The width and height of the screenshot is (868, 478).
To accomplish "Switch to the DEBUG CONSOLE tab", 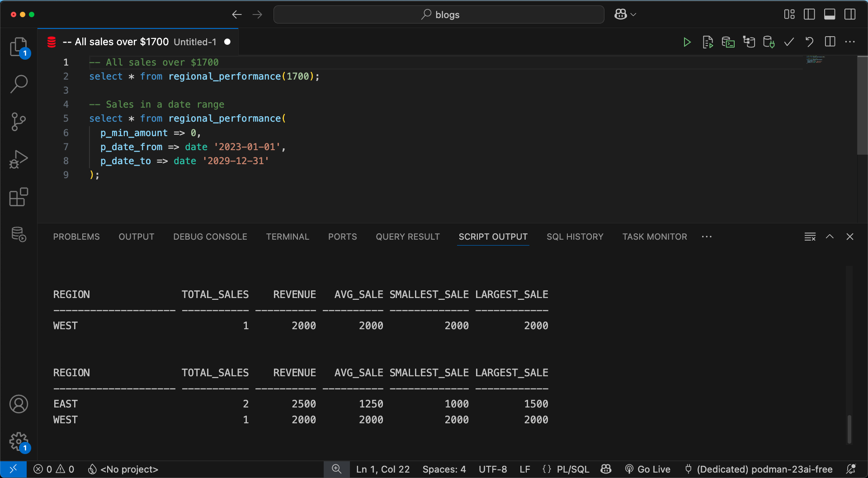I will coord(210,237).
